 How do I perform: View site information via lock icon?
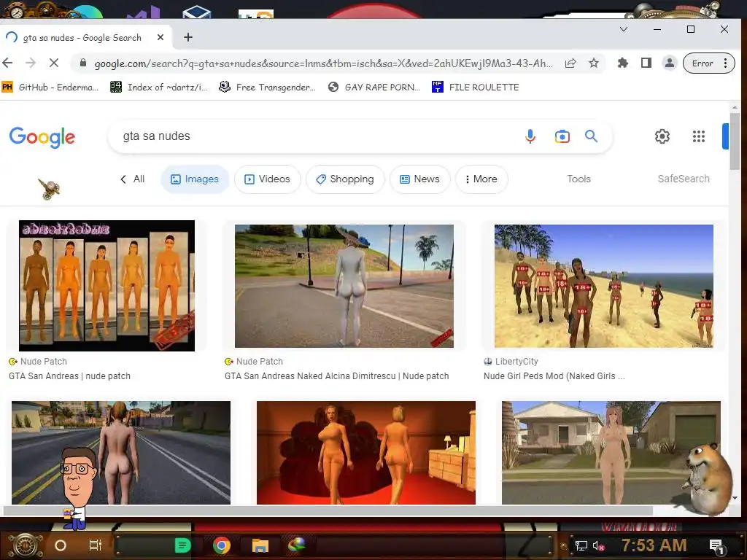pos(83,63)
